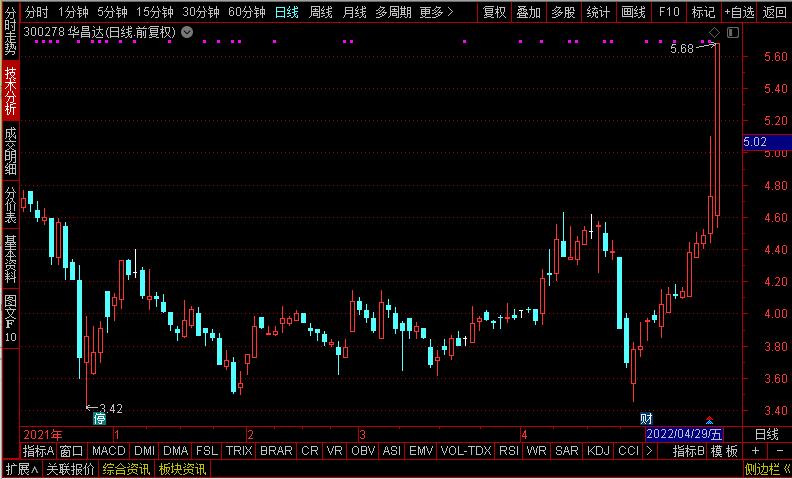
Task: Click the 财 financial report marker
Action: click(647, 418)
